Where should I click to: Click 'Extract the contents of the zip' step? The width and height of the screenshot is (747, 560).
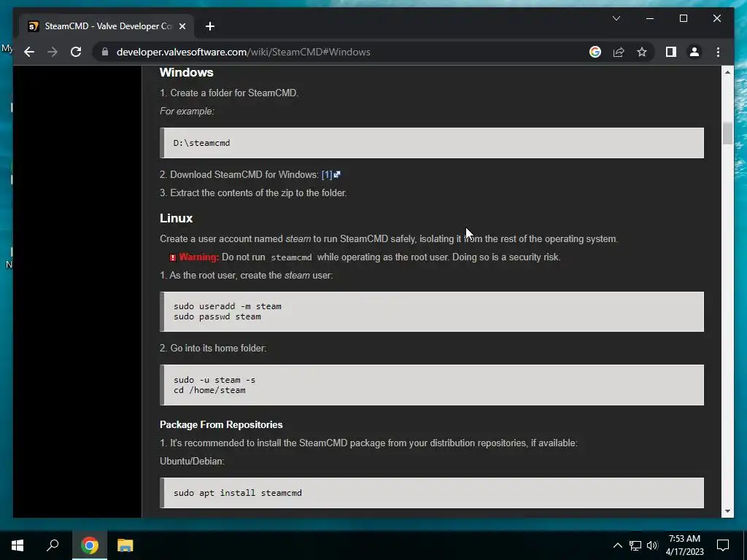click(x=253, y=192)
